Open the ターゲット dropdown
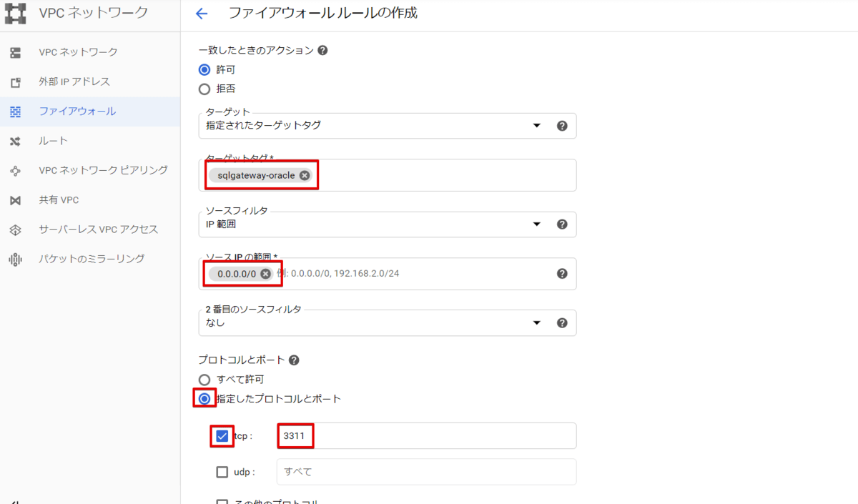Image resolution: width=858 pixels, height=504 pixels. [x=388, y=126]
